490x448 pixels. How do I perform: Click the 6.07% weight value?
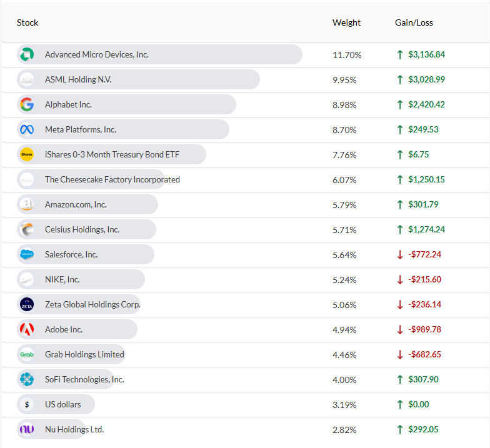[344, 180]
